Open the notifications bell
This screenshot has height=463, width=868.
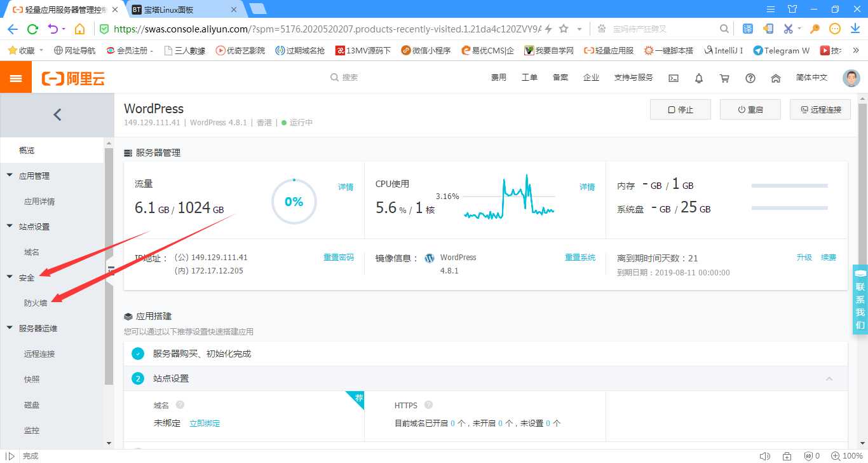pyautogui.click(x=699, y=78)
